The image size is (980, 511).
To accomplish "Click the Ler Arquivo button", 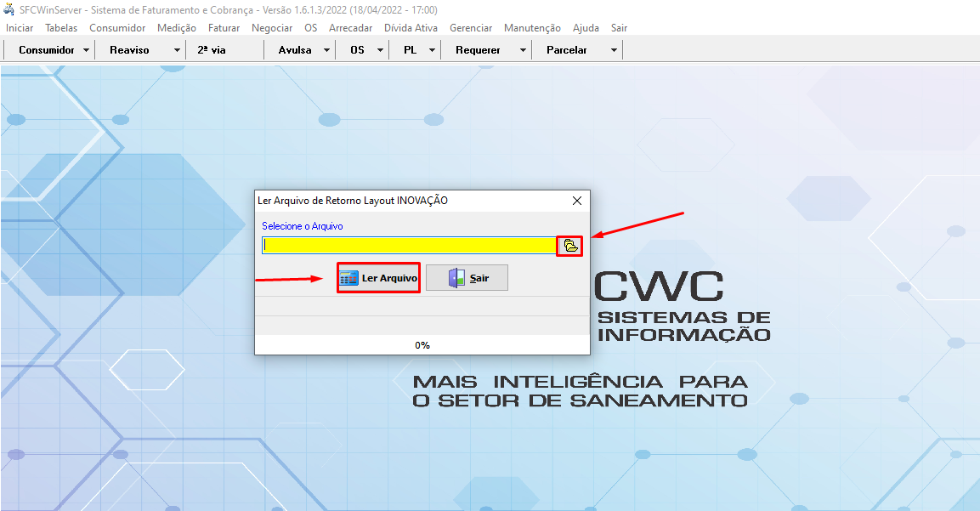I will (x=379, y=278).
